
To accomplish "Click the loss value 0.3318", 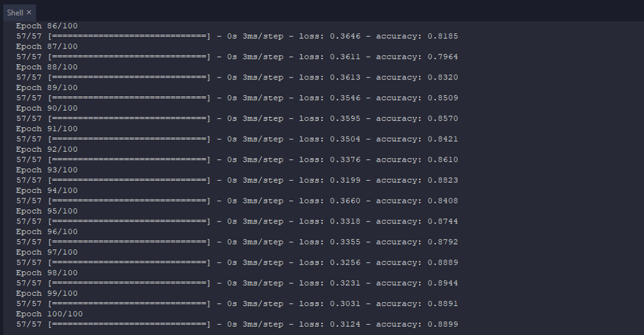I will [345, 222].
